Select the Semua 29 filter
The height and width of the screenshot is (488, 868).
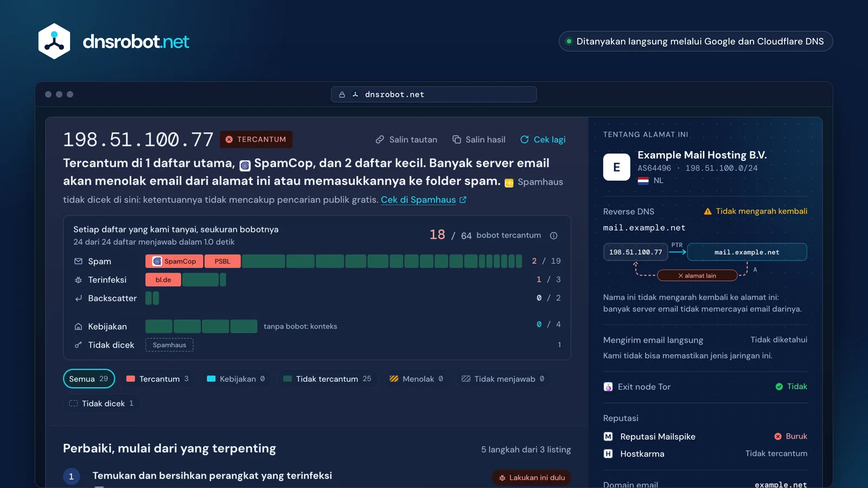click(x=89, y=379)
